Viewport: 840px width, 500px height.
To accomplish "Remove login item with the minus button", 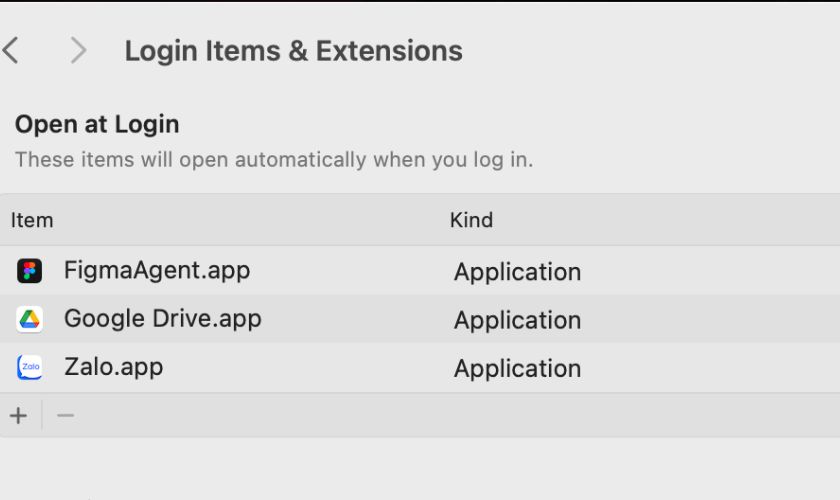I will pos(65,416).
